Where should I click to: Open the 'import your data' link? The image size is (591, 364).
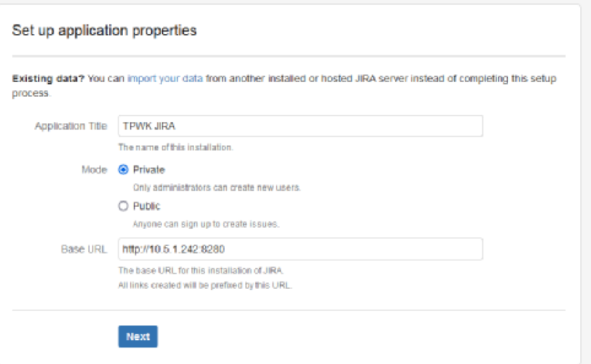pos(166,79)
